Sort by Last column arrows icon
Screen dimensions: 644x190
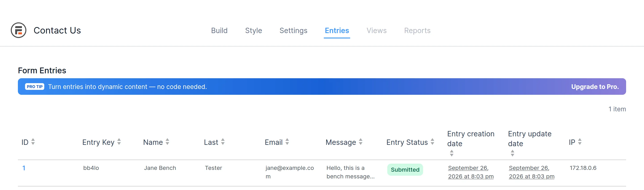click(223, 142)
